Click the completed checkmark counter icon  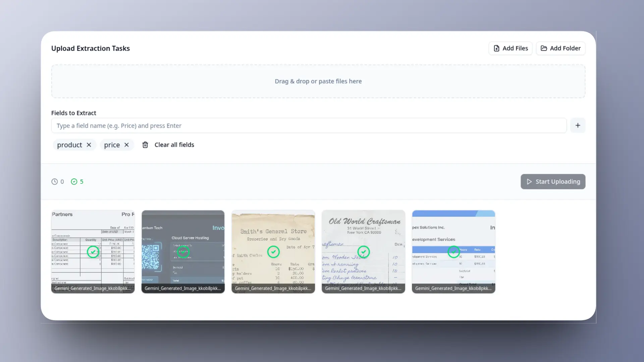(x=74, y=182)
